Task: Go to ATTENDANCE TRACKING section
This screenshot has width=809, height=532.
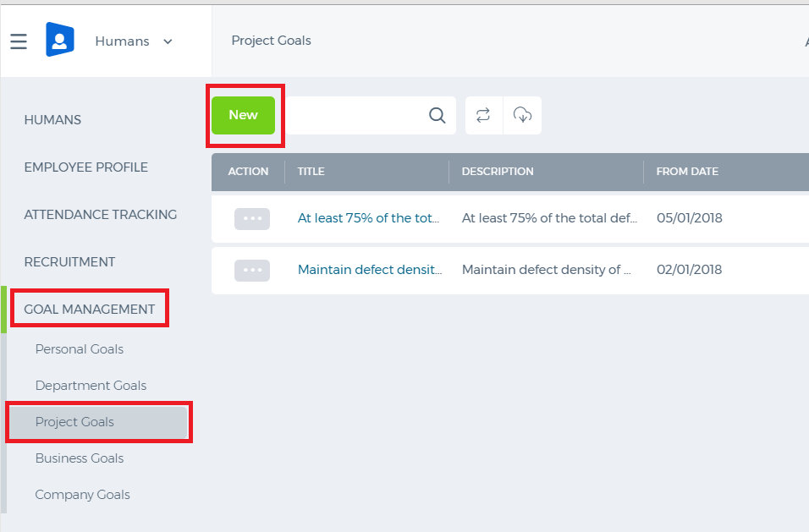Action: (101, 215)
